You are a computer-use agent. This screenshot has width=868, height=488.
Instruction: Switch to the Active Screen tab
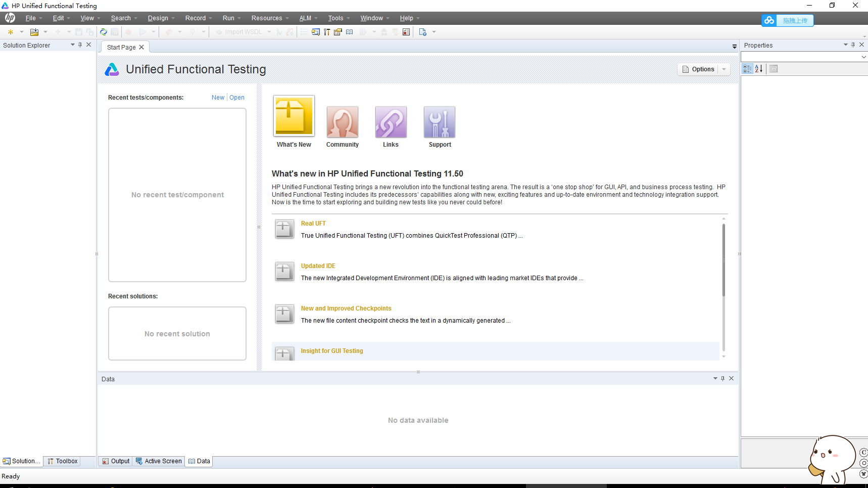click(x=159, y=461)
